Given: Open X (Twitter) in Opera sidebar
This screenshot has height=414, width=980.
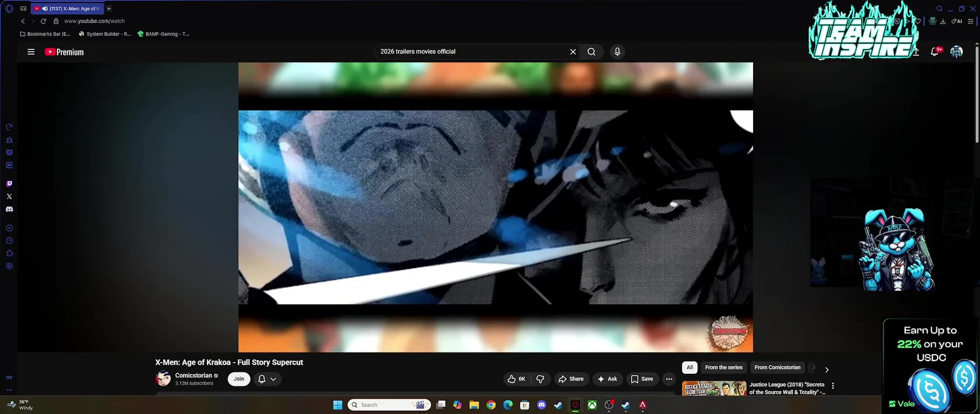Looking at the screenshot, I should pyautogui.click(x=9, y=197).
